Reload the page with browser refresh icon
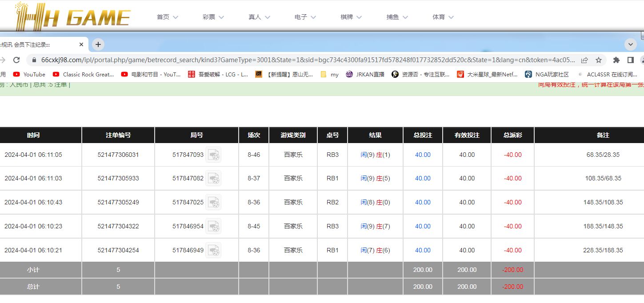Screen dimensions: 644x303 pyautogui.click(x=16, y=60)
